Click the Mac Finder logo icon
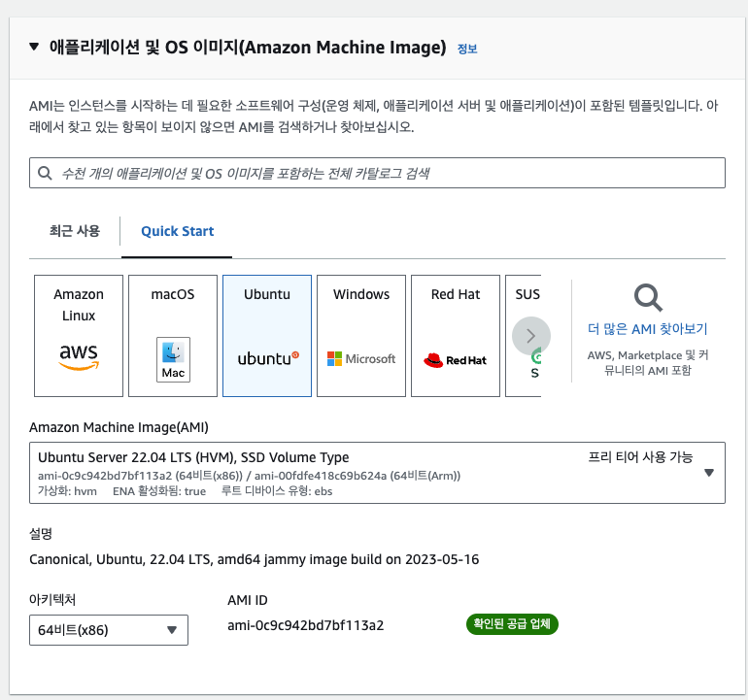The height and width of the screenshot is (700, 748). (173, 359)
